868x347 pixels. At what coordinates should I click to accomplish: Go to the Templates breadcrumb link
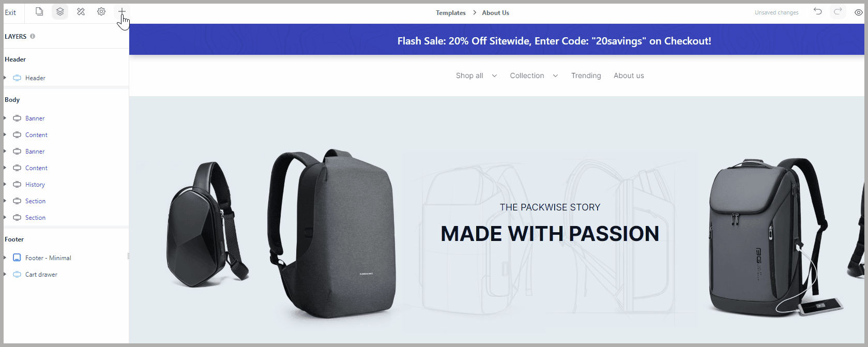(x=451, y=13)
